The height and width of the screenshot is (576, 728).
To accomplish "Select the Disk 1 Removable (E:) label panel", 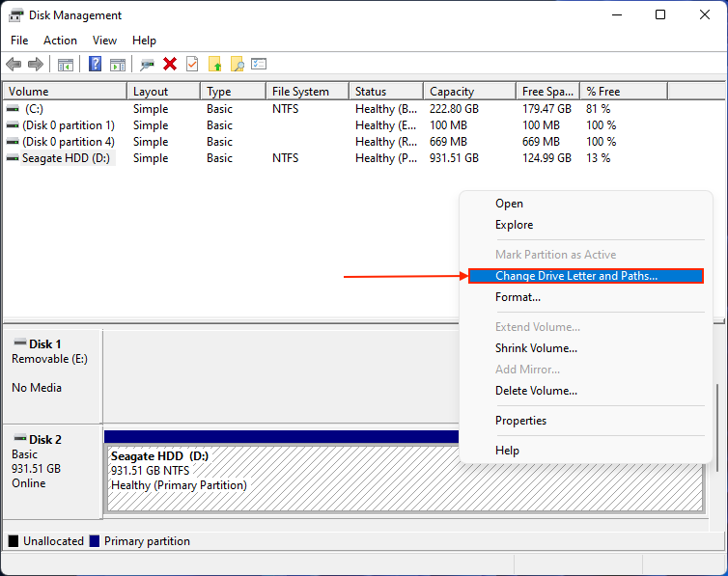I will click(52, 375).
